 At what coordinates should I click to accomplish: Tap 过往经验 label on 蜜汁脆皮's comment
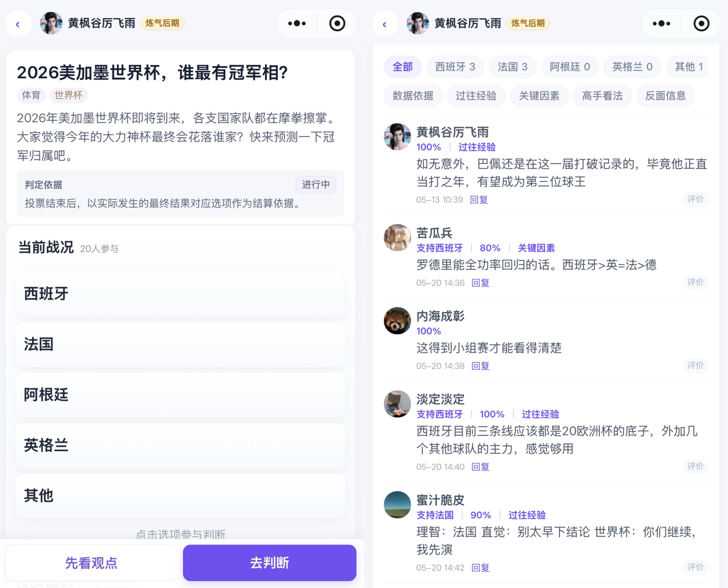tap(527, 515)
